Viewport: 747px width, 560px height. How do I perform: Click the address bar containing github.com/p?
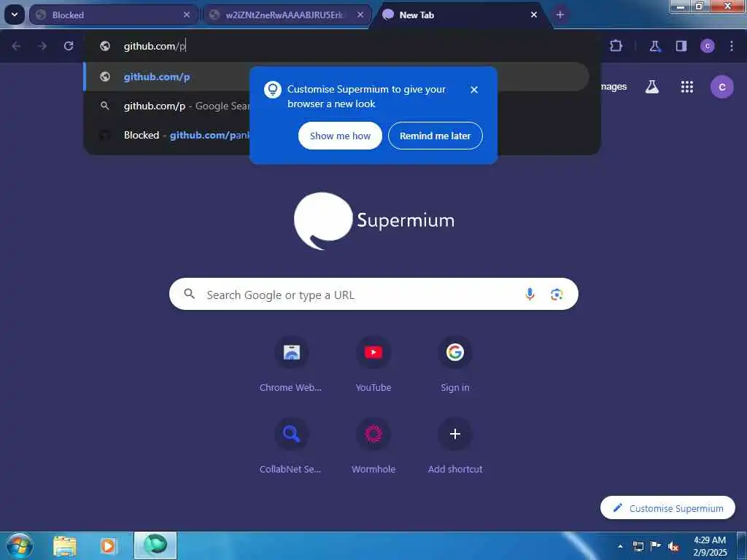(x=342, y=46)
